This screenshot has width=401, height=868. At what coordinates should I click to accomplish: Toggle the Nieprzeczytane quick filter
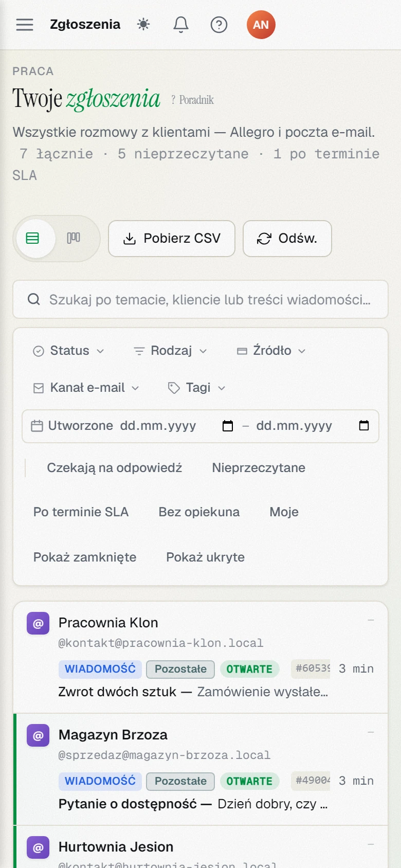click(x=259, y=468)
